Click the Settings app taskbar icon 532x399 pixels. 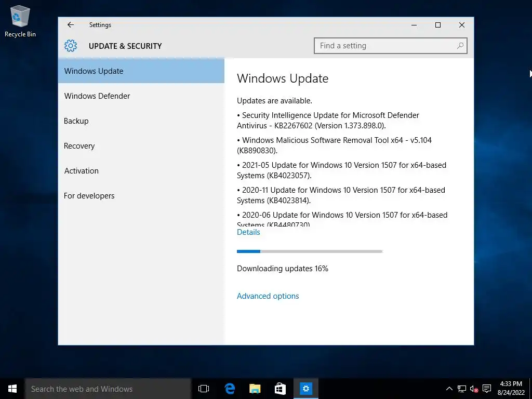305,389
